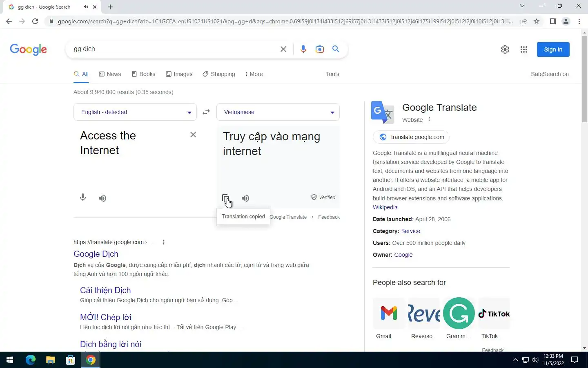
Task: Open source language dropdown English - detected
Action: (135, 112)
